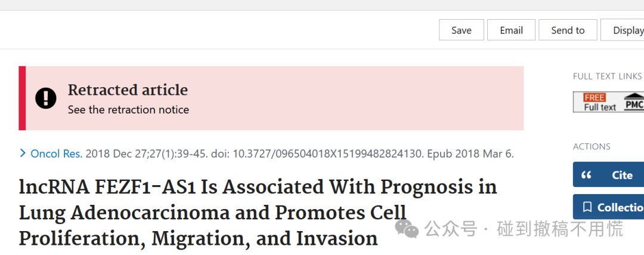This screenshot has height=255, width=644.
Task: Expand the chevron beside Oncol Res.
Action: (23, 153)
